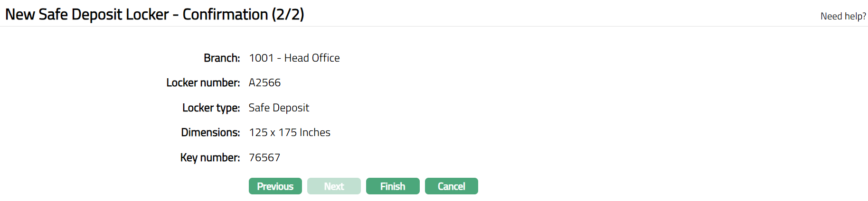Click the word Confirmation in the heading
The height and width of the screenshot is (201, 868).
(x=225, y=15)
